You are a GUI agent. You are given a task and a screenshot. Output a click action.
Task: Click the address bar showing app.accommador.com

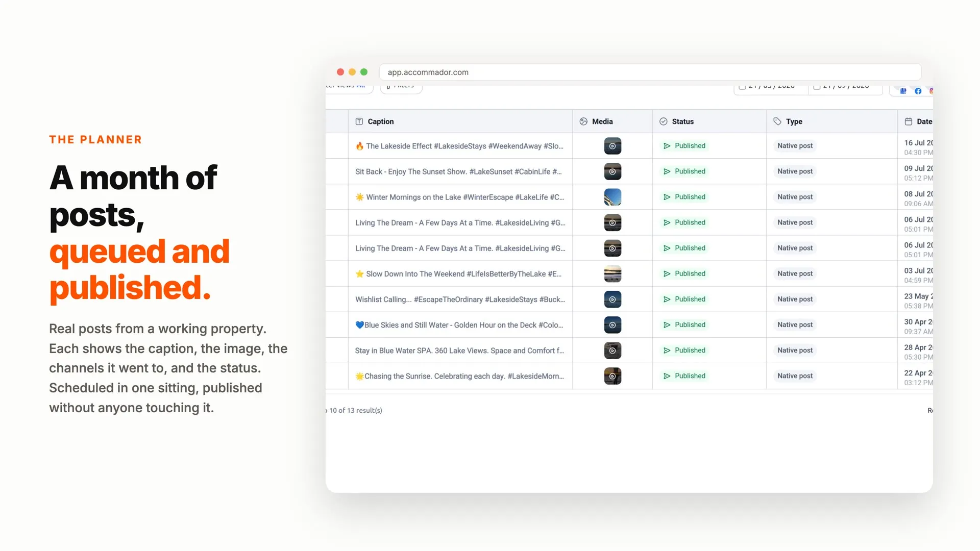click(x=650, y=72)
